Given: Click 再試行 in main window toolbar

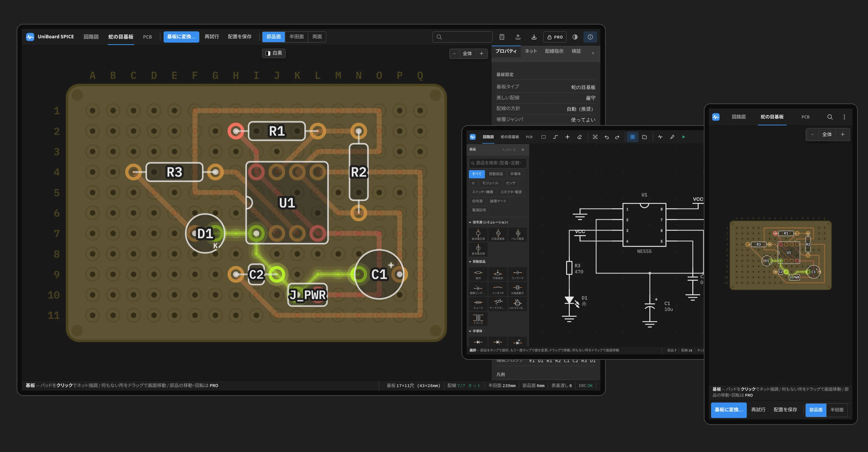Looking at the screenshot, I should click(212, 37).
